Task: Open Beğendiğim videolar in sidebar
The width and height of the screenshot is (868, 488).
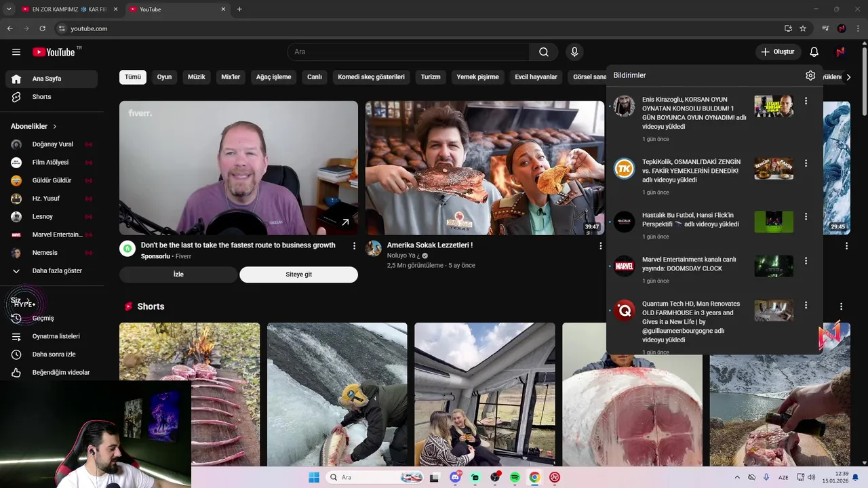Action: coord(52,373)
